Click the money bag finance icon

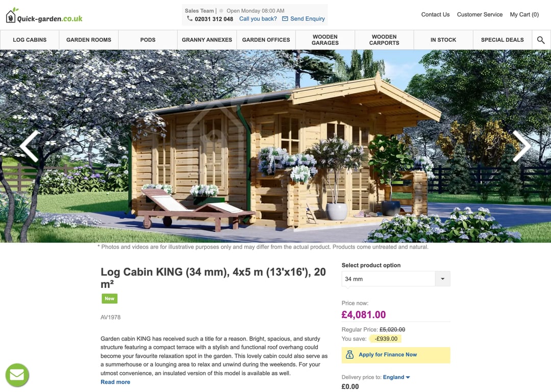[349, 354]
